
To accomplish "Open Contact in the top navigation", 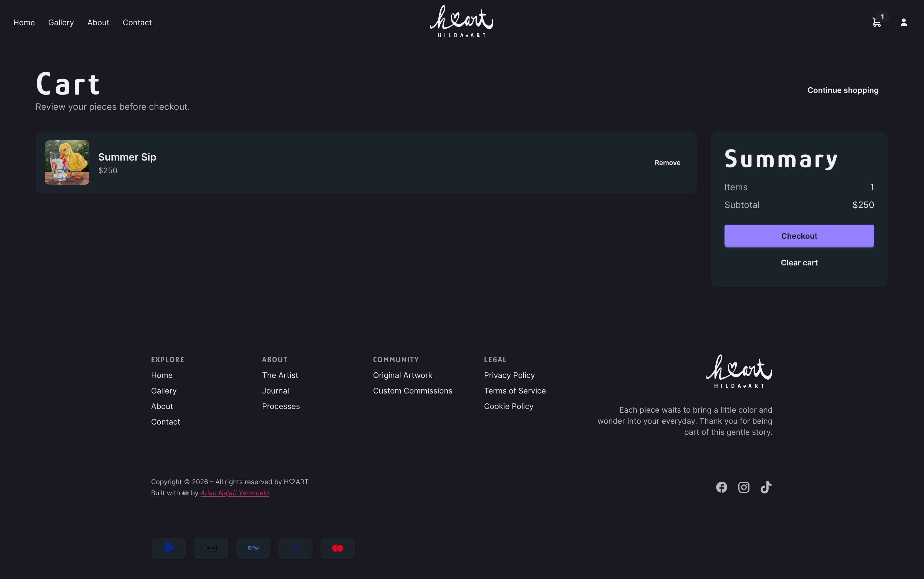I will pos(137,22).
